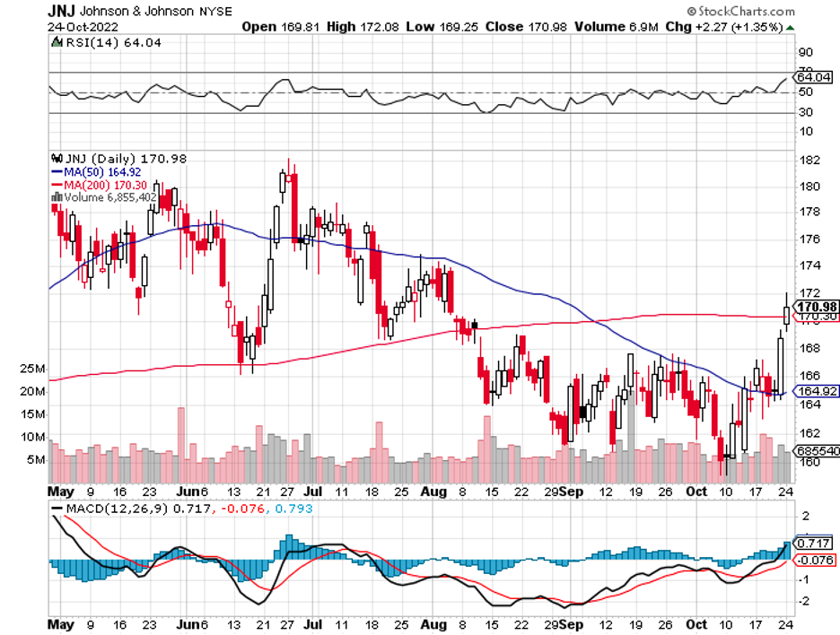Viewport: 840px width, 635px height.
Task: Click the 170.98 last price tag
Action: [816, 307]
